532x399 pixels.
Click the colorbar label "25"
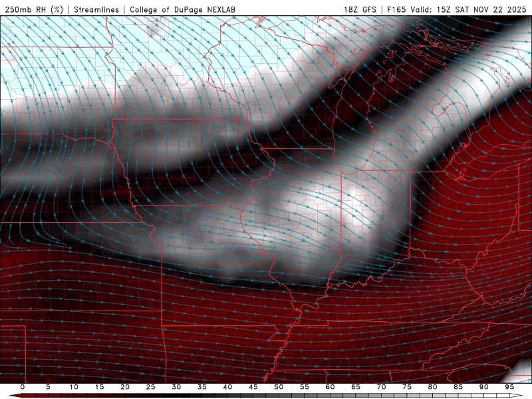(151, 387)
